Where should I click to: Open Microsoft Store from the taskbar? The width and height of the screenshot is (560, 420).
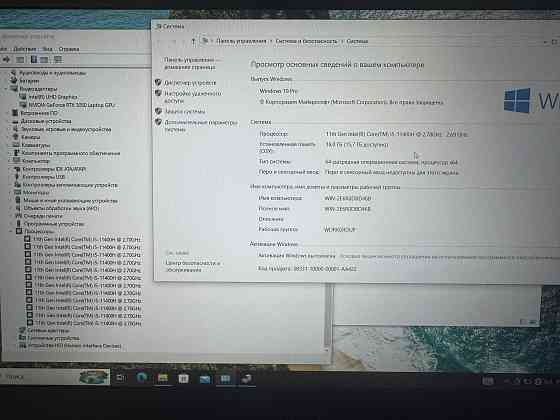(x=183, y=378)
